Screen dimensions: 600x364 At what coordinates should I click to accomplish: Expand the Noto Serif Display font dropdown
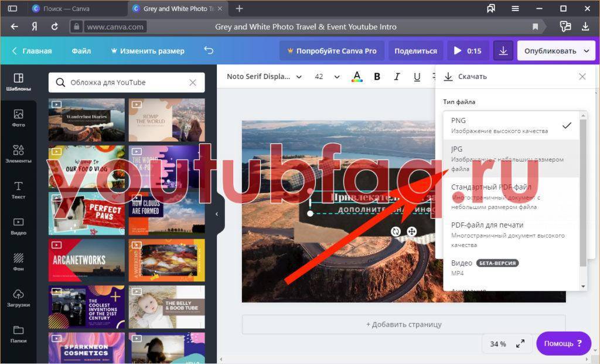point(264,77)
